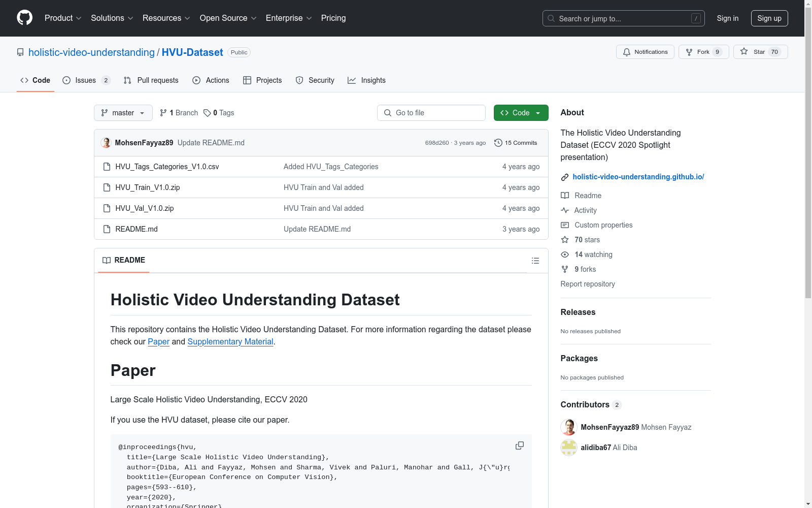Switch to the Security tab
The height and width of the screenshot is (508, 812).
pos(315,80)
